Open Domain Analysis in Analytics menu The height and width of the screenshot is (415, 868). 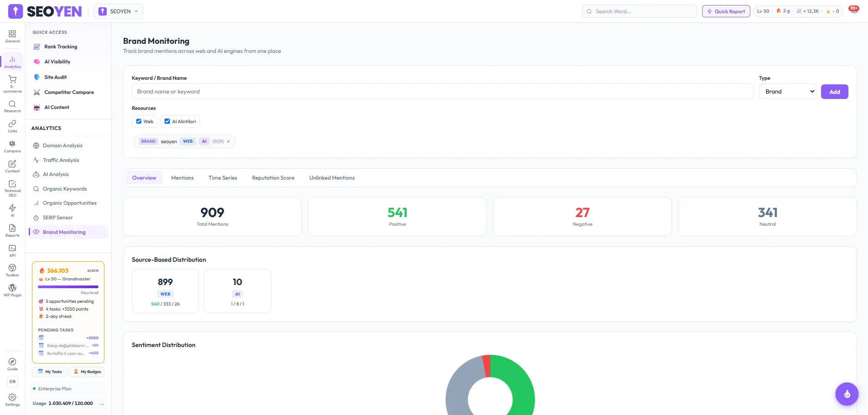[68, 145]
